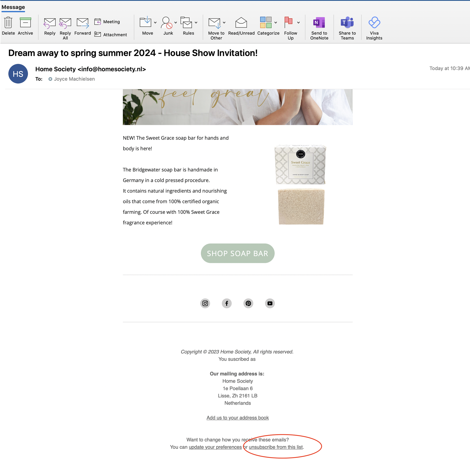
Task: Open the Instagram social icon
Action: pyautogui.click(x=205, y=303)
